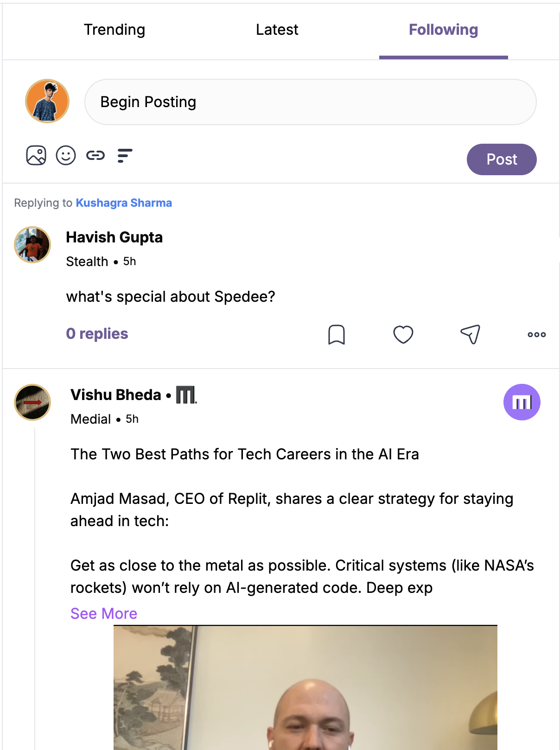Share Havish Gupta's reply
This screenshot has width=560, height=750.
(x=470, y=335)
